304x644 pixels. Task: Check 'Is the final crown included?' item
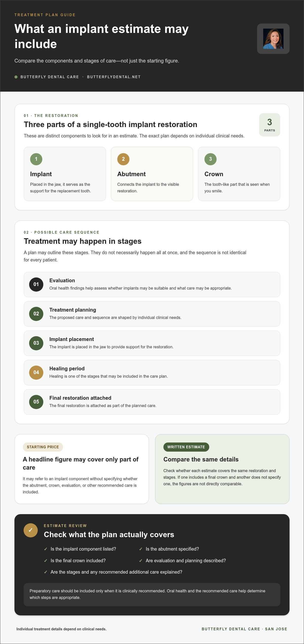pos(75,561)
